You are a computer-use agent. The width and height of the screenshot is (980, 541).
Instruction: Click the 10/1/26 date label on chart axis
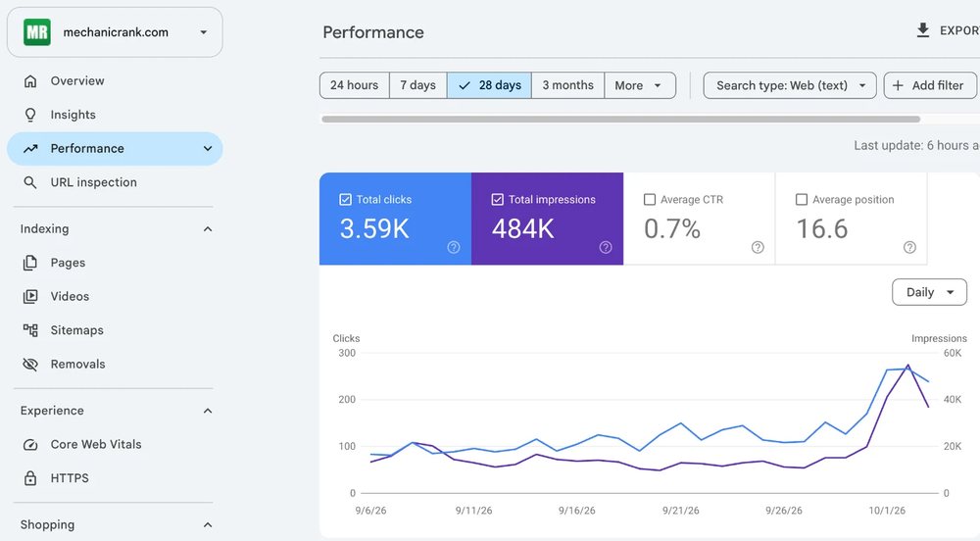point(887,511)
